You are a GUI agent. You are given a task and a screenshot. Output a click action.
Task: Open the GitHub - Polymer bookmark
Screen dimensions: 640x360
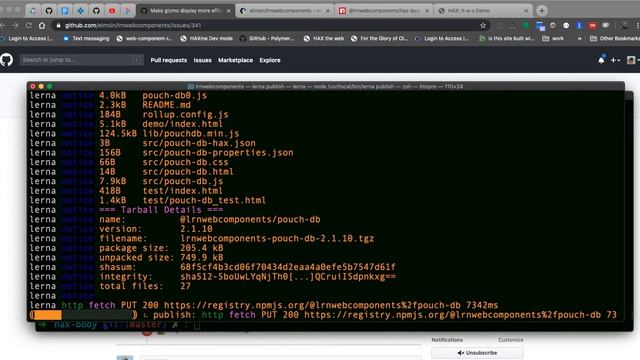[267, 38]
